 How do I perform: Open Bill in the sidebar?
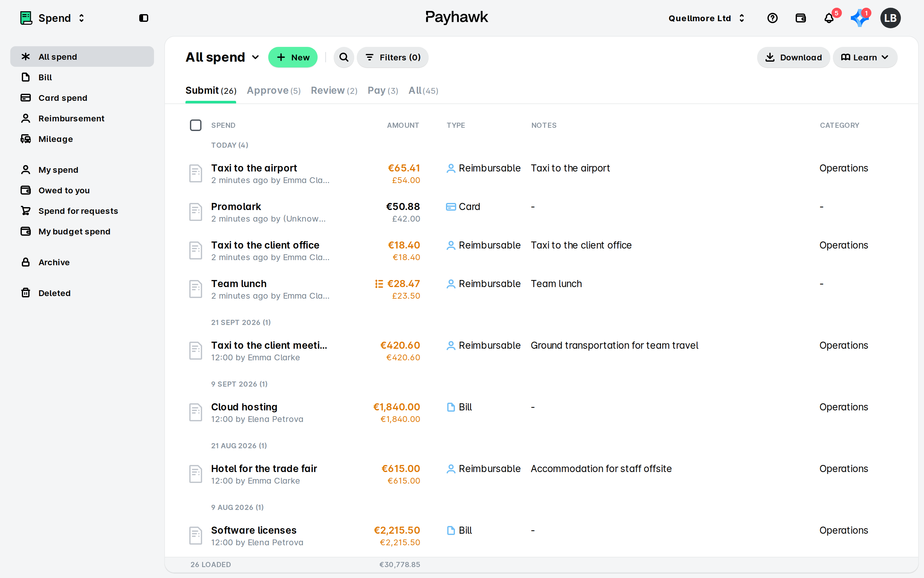click(82, 77)
